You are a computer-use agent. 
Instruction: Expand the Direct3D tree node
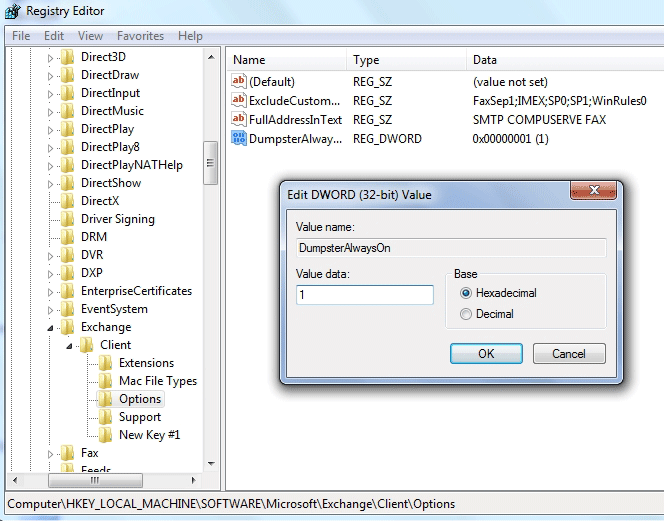coord(50,57)
